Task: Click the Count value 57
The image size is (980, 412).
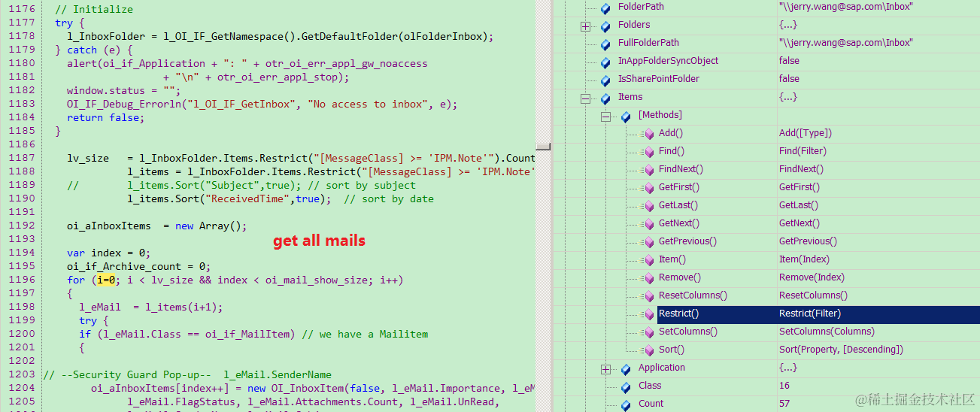Action: [x=785, y=404]
